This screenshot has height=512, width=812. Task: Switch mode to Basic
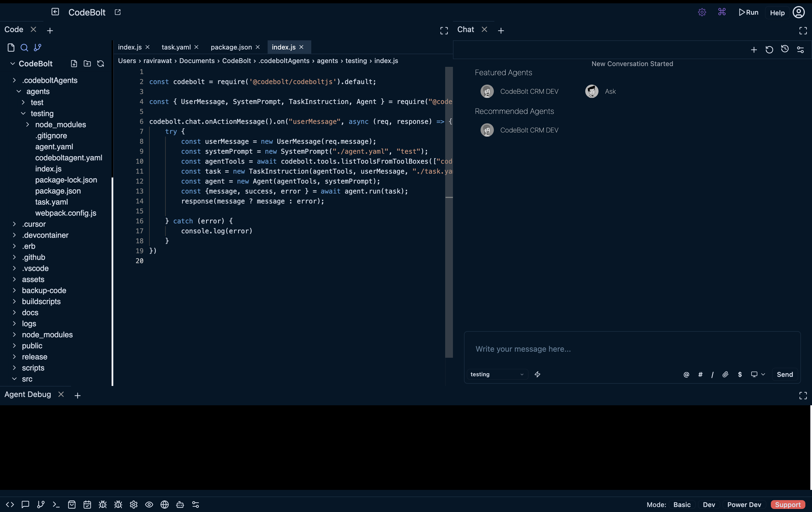[682, 505]
